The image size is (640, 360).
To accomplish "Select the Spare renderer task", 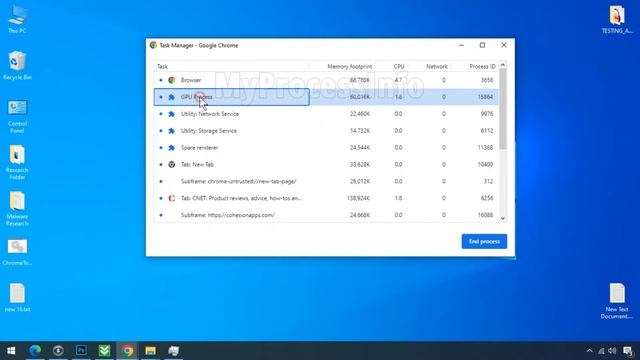I will 326,147.
